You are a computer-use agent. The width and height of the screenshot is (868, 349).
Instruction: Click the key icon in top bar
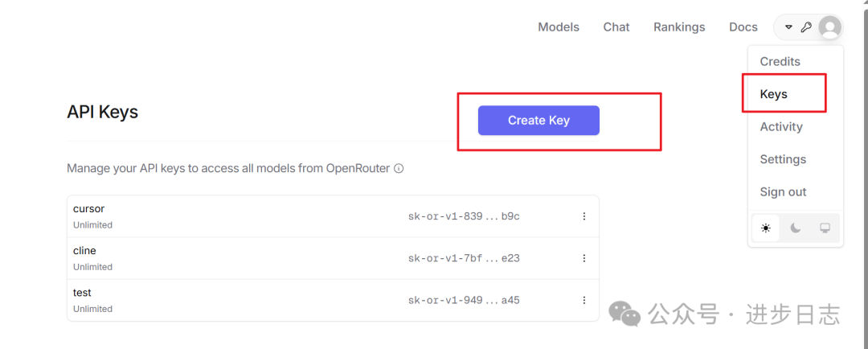806,27
